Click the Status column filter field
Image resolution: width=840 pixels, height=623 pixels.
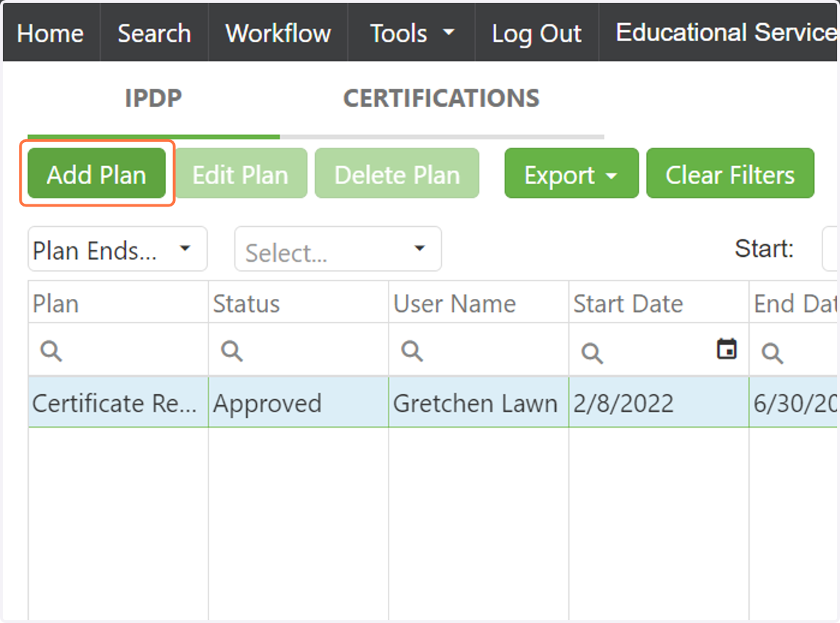[299, 350]
